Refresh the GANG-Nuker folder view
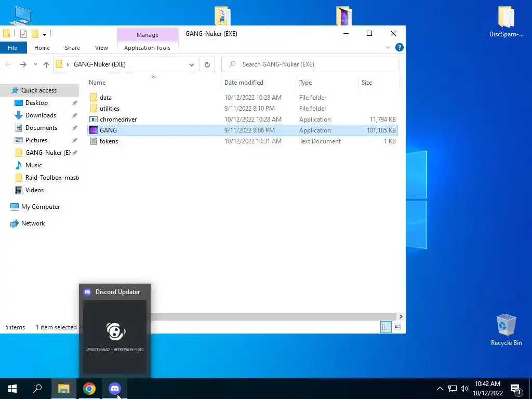Image resolution: width=532 pixels, height=399 pixels. tap(207, 64)
